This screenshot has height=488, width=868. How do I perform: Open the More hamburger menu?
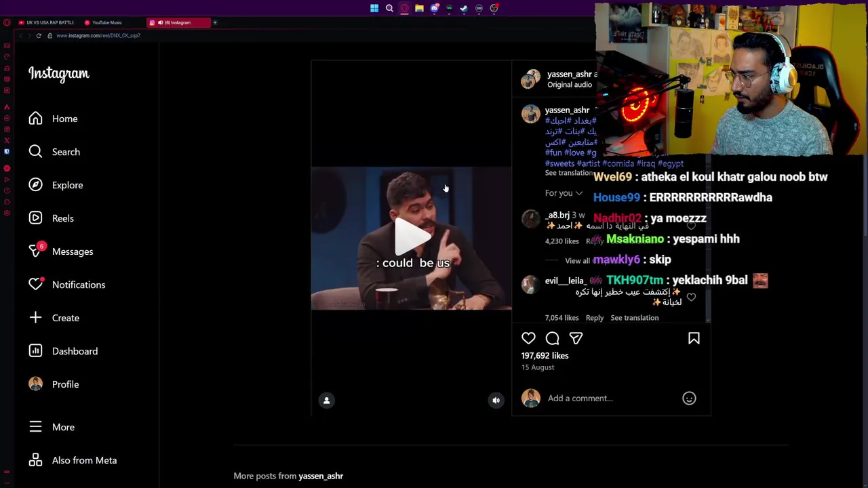click(52, 427)
